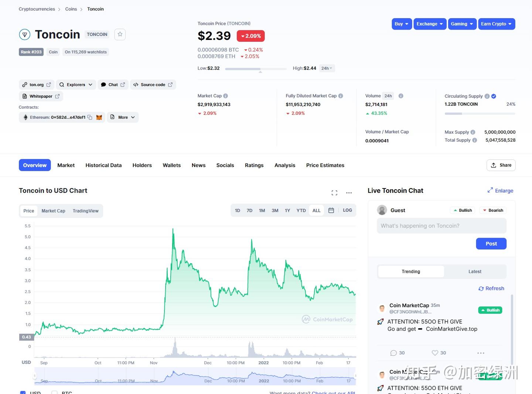
Task: Open the Buy dropdown menu
Action: coord(402,24)
